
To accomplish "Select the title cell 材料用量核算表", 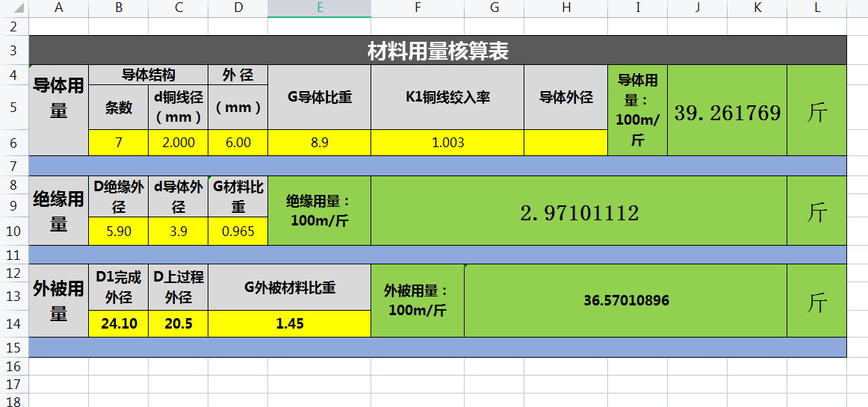I will pyautogui.click(x=438, y=51).
